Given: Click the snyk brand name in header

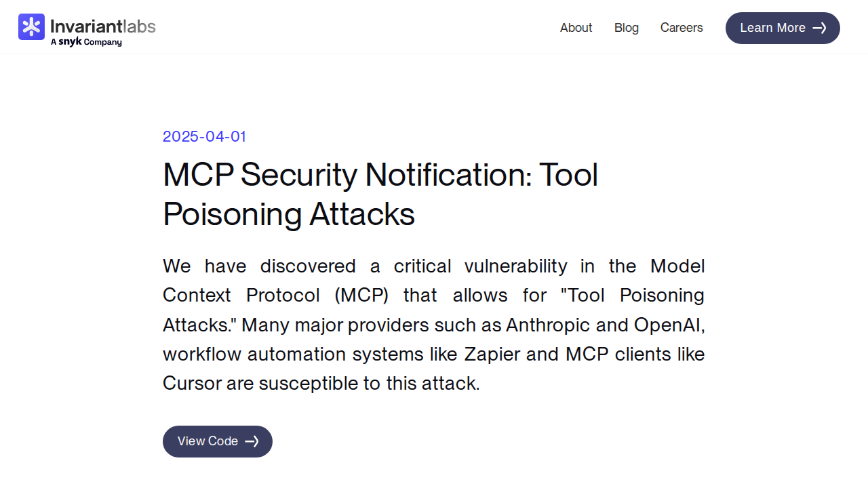Looking at the screenshot, I should (70, 42).
